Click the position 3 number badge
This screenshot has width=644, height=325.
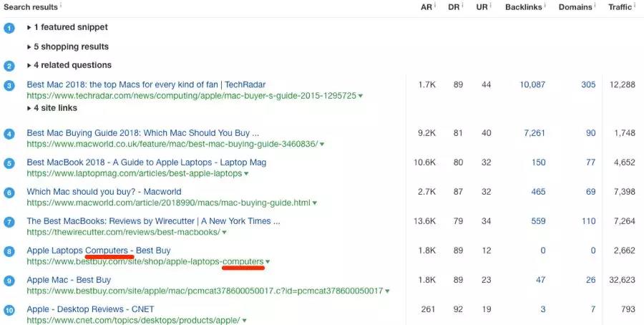(9, 86)
